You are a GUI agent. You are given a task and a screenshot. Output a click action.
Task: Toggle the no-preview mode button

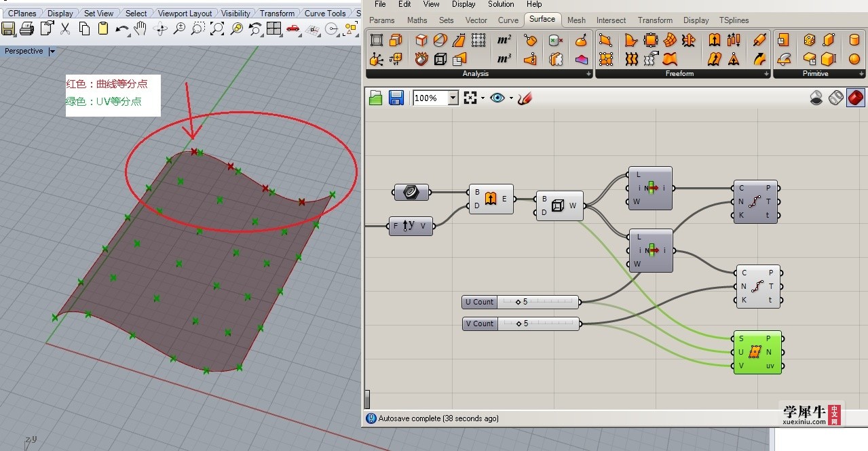[x=818, y=98]
